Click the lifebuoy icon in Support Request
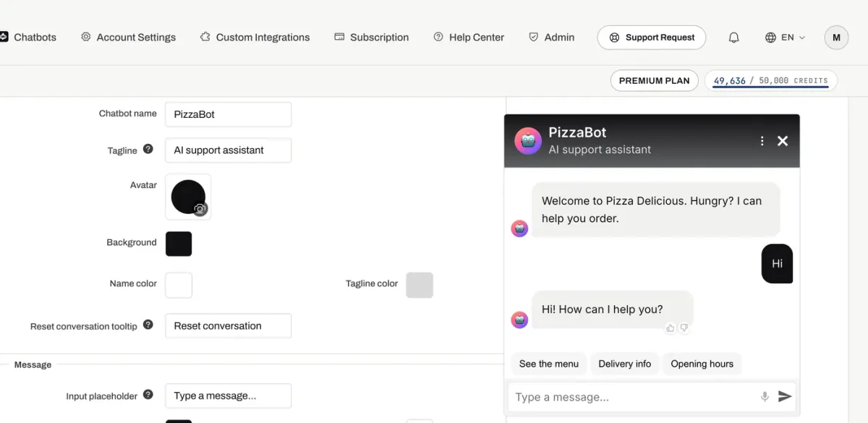Screen dimensions: 868x423 [614, 38]
